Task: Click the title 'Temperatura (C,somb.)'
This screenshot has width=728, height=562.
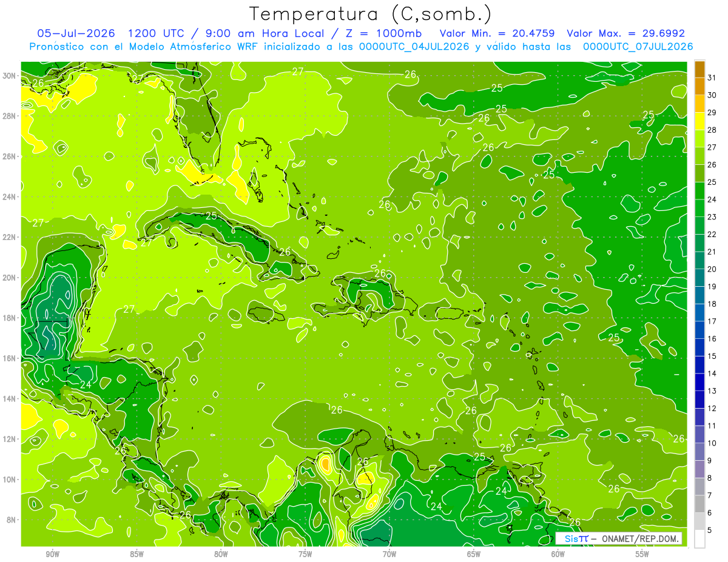Action: tap(371, 15)
